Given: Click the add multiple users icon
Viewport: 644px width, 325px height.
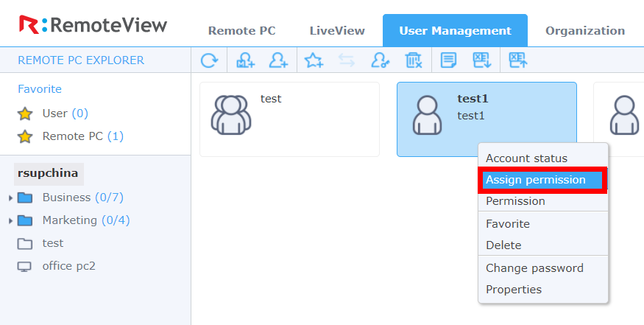Looking at the screenshot, I should [246, 60].
